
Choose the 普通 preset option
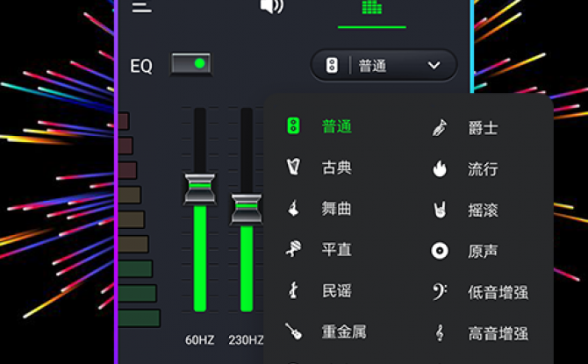click(x=336, y=126)
